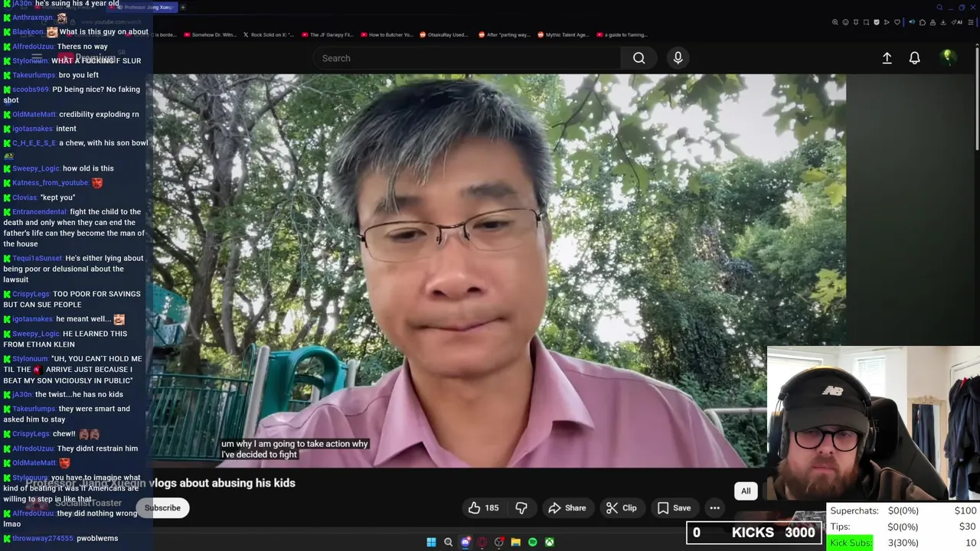
Task: Open bookmark Mythic Talent Age...
Action: (x=563, y=34)
